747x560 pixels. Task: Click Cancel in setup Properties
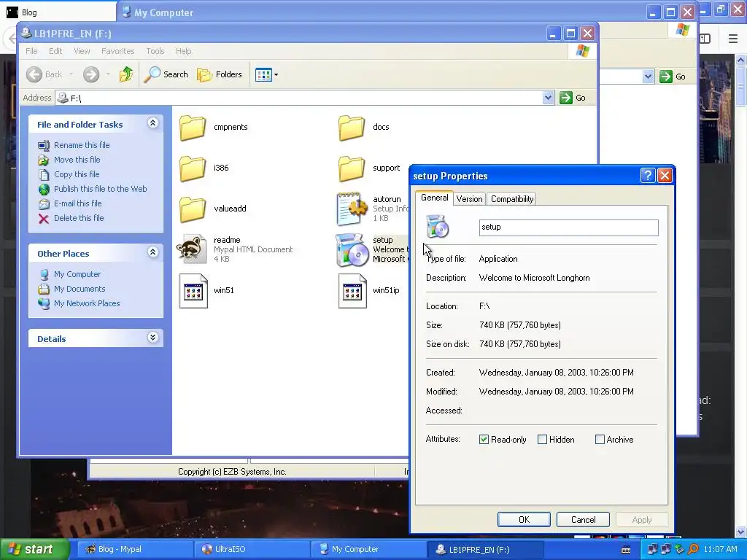583,519
